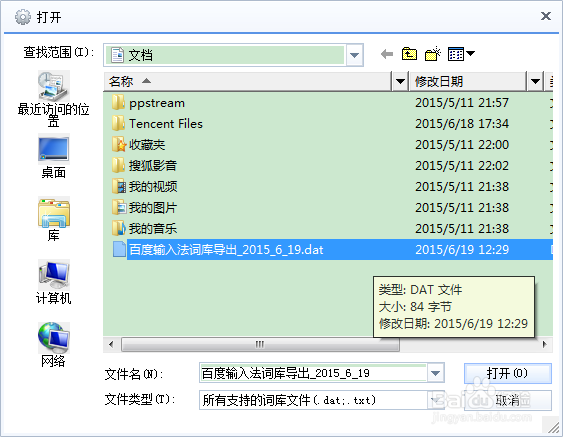This screenshot has height=437, width=563.
Task: Select 桌面 in the places bar
Action: (x=53, y=156)
